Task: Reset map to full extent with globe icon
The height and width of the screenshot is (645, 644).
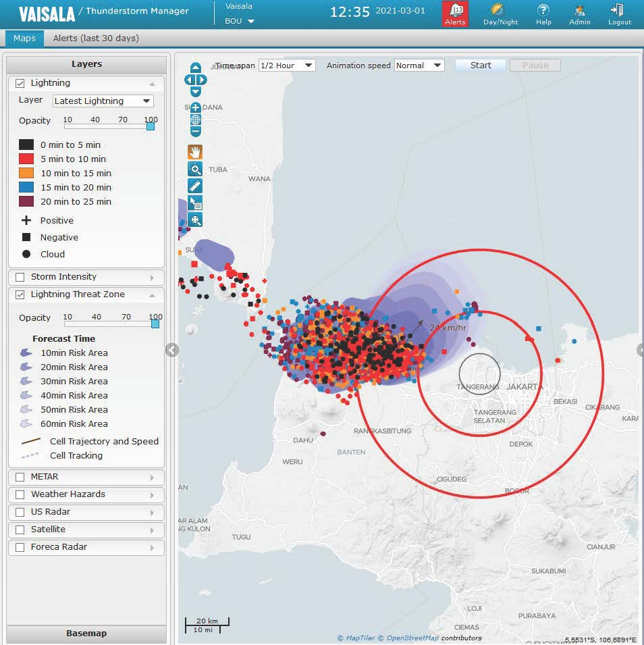Action: (196, 120)
